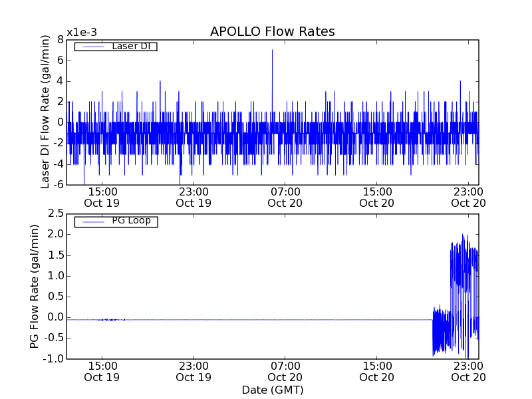Select the "2.5" y-axis tick on PG plot
This screenshot has height=399, width=532.
(x=55, y=213)
